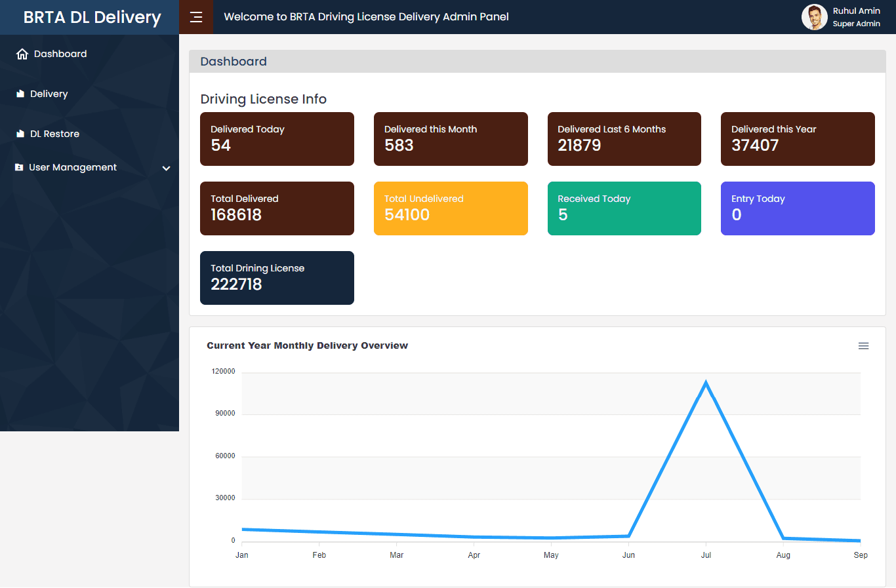896x588 pixels.
Task: Click Current Year Monthly Delivery Overview title
Action: (x=307, y=345)
